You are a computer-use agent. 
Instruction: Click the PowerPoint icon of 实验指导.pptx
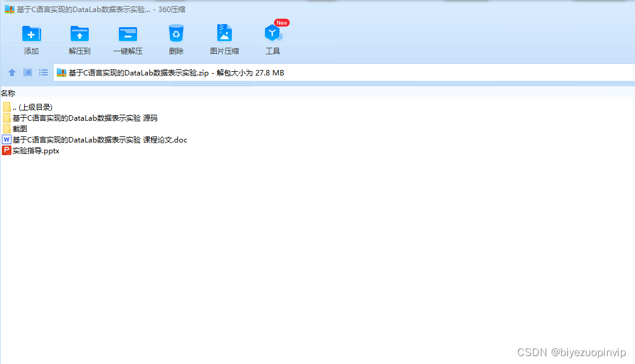pos(7,150)
